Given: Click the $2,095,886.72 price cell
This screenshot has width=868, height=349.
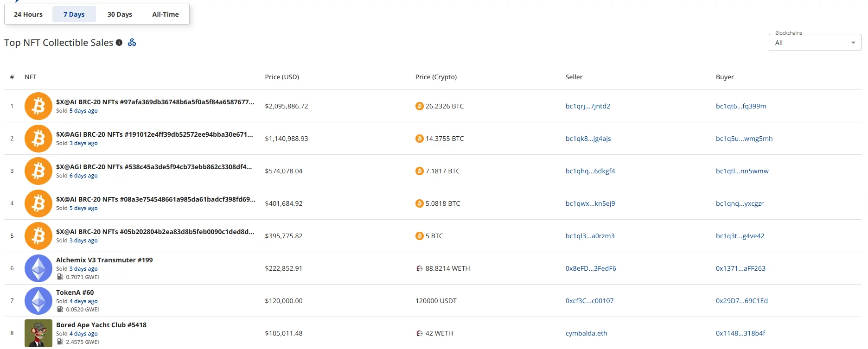Looking at the screenshot, I should coord(287,106).
